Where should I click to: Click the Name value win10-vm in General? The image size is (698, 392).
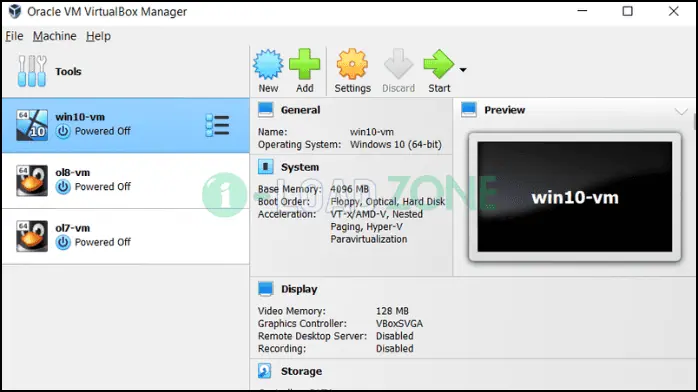(x=372, y=132)
